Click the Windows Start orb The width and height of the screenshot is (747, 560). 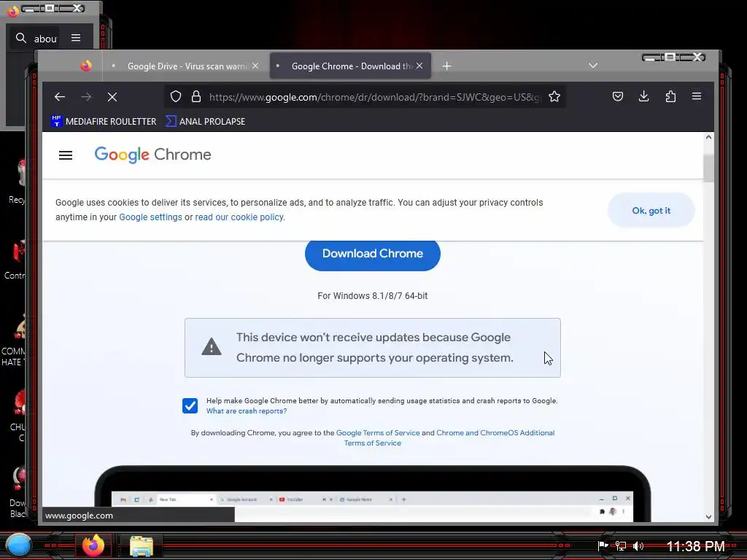pos(18,545)
